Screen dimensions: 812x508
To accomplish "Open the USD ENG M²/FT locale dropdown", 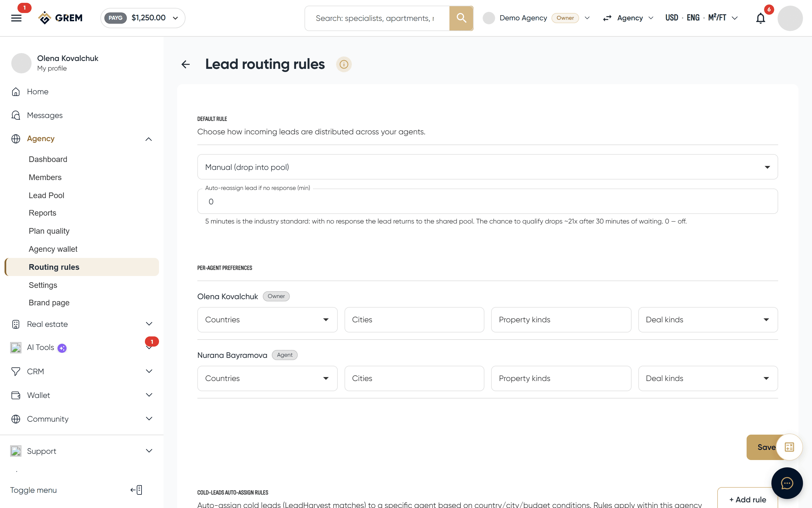I will point(701,18).
